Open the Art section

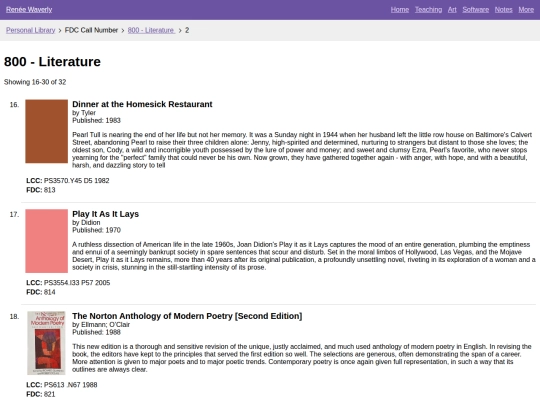[x=452, y=10]
